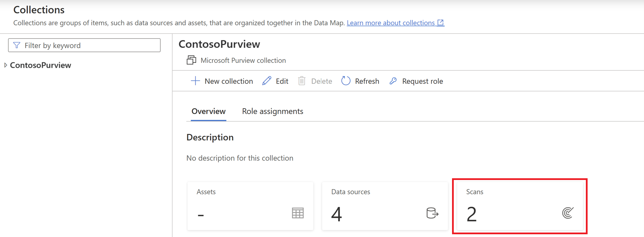Click 'Microsoft Purview collection' subtitle text
The height and width of the screenshot is (237, 644).
tap(243, 60)
